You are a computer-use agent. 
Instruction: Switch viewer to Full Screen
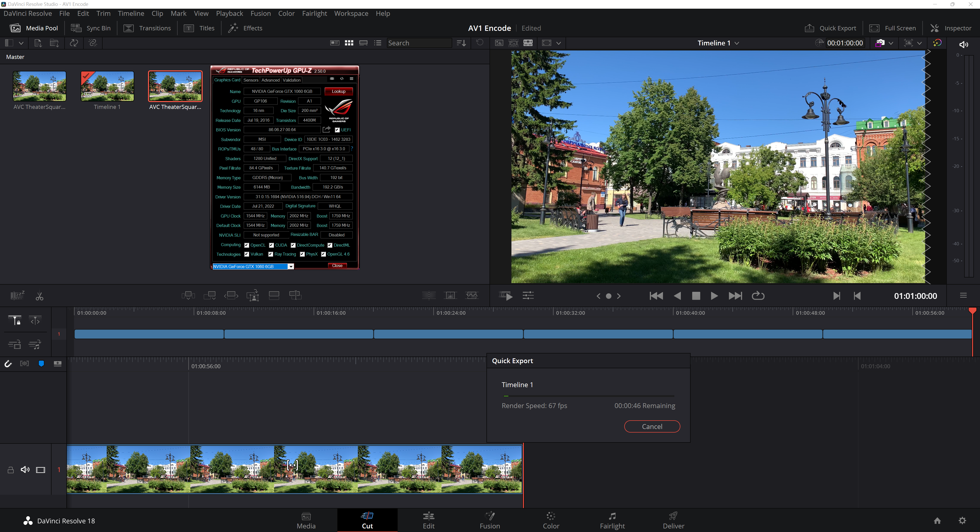[892, 28]
